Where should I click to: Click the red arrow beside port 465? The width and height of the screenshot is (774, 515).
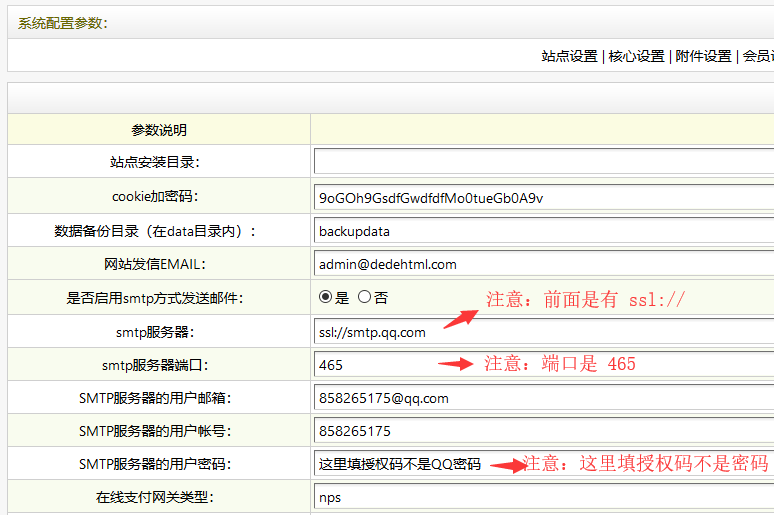pyautogui.click(x=455, y=364)
